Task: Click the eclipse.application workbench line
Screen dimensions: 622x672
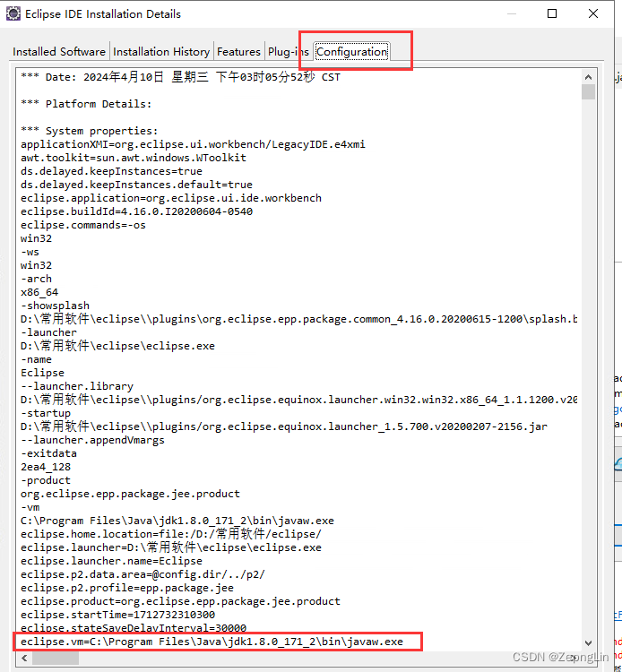Action: click(x=171, y=198)
